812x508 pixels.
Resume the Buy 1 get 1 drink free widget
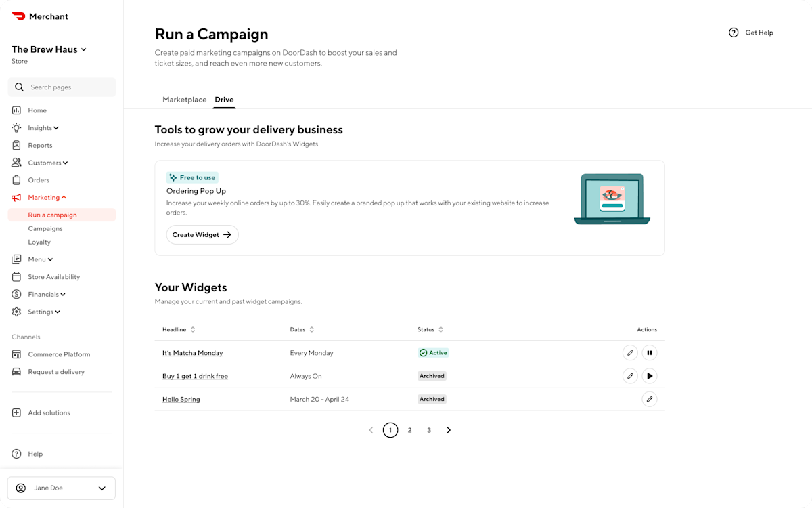click(x=650, y=376)
